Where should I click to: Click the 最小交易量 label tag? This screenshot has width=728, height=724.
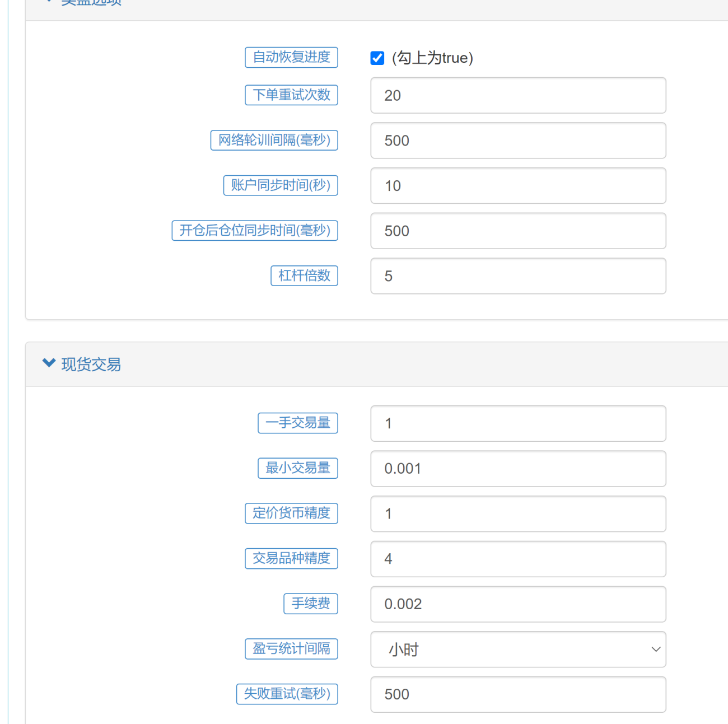coord(298,468)
